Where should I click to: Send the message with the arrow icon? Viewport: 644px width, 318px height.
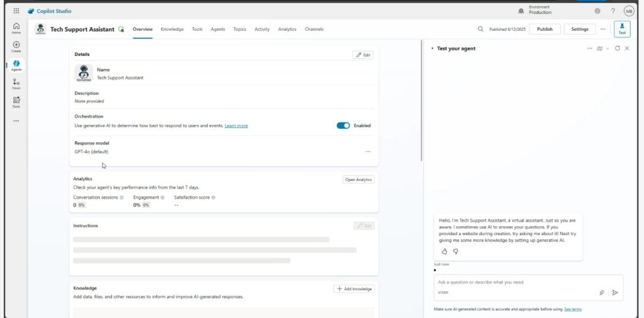(x=615, y=293)
